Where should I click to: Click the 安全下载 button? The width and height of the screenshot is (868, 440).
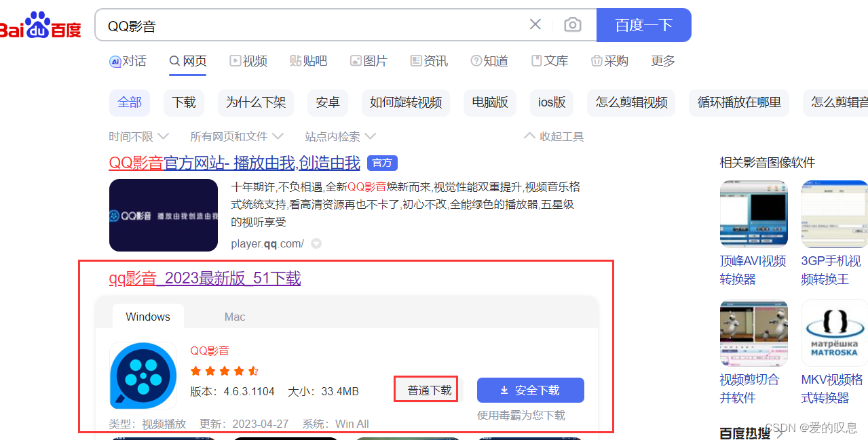pos(531,390)
